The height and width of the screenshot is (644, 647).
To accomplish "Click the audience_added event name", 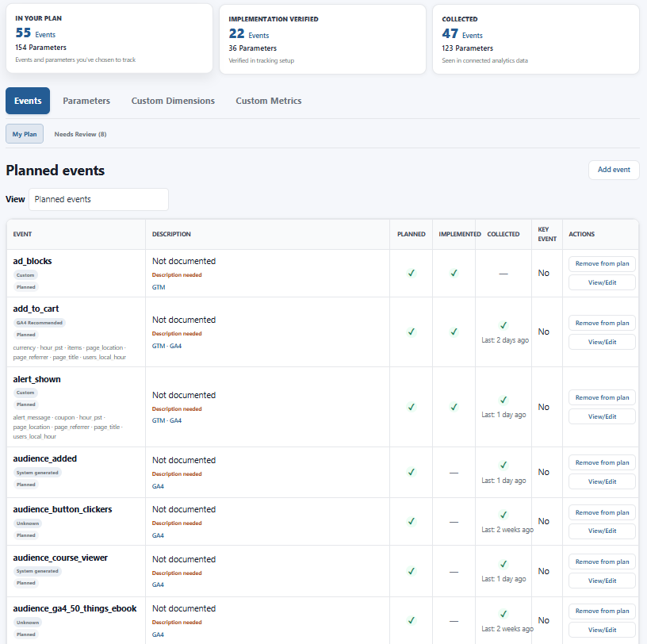I will [x=44, y=458].
